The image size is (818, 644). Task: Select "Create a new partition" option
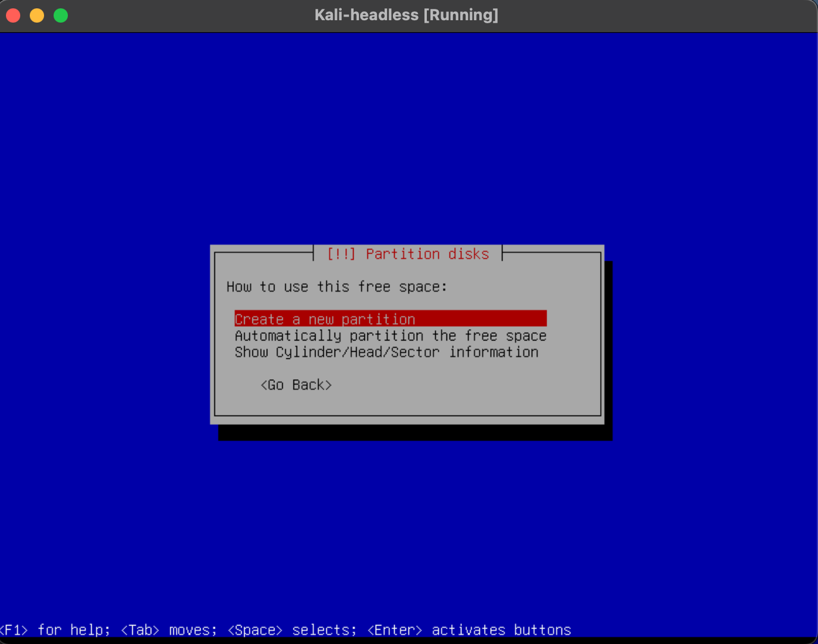coord(391,318)
